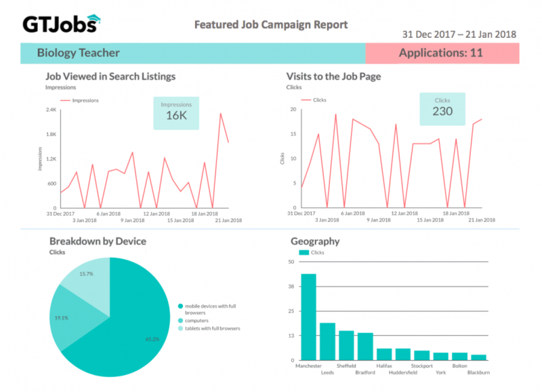542x392 pixels.
Task: Click the Bradford bar in Geography chart
Action: (365, 346)
